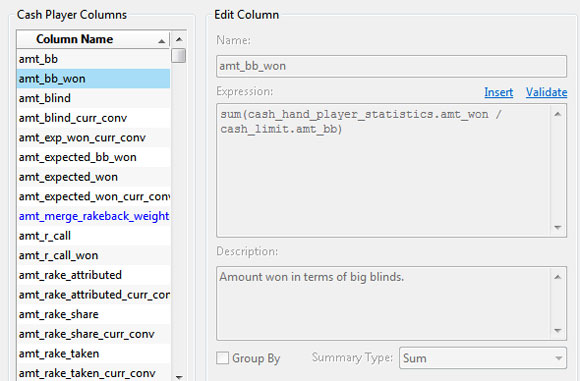Select amt_rake_attributed_curr_conv row

[x=94, y=294]
